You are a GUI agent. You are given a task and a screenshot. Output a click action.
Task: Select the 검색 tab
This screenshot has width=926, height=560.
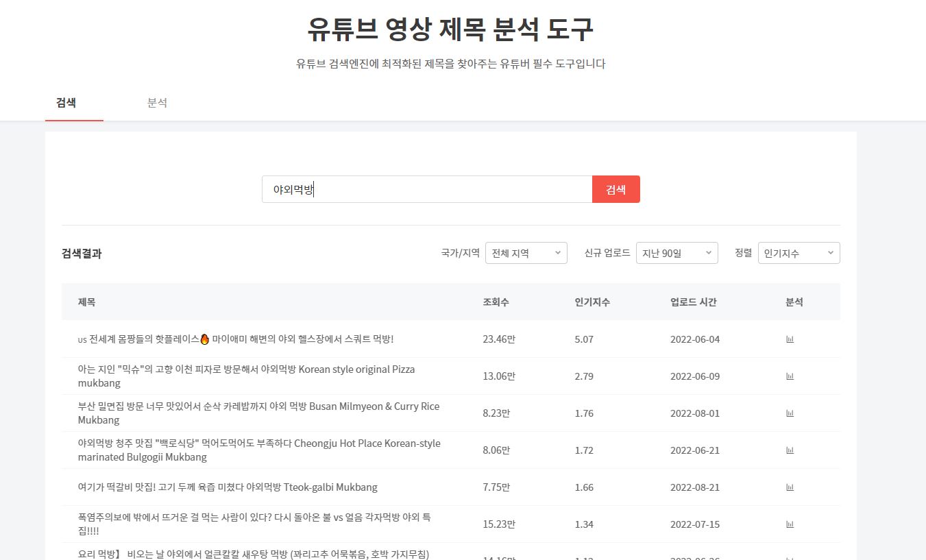pyautogui.click(x=66, y=103)
